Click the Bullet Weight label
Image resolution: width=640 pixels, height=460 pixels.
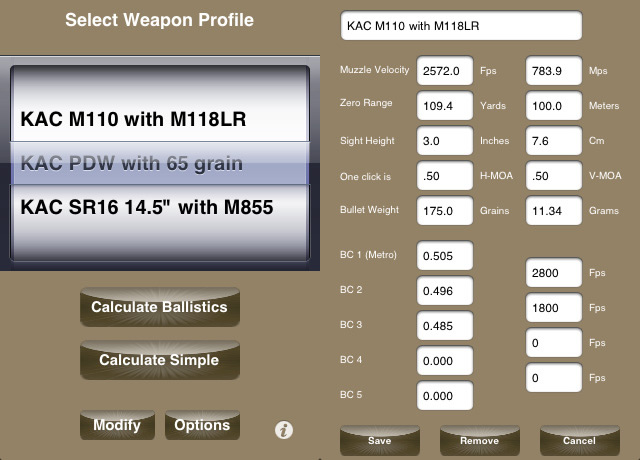point(369,210)
